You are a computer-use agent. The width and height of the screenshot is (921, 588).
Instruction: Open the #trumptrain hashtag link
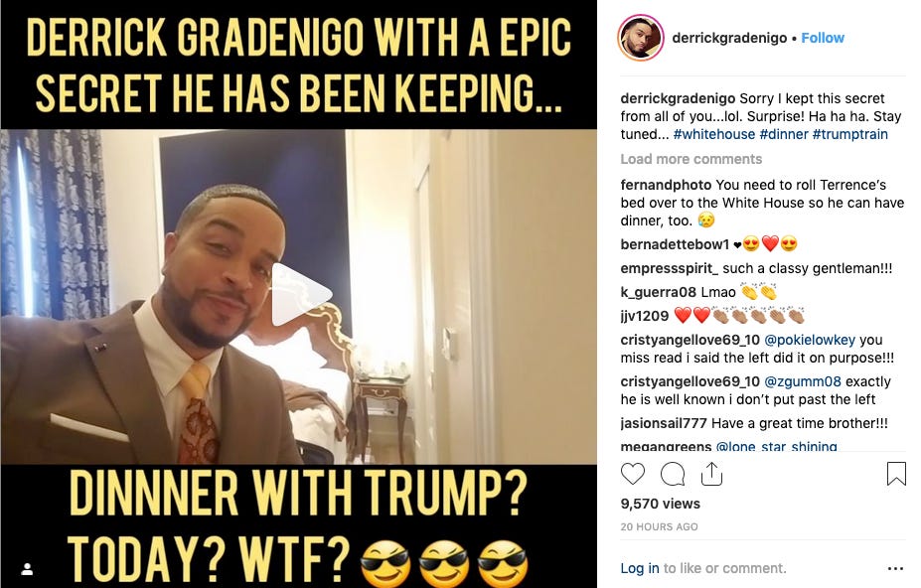click(849, 134)
